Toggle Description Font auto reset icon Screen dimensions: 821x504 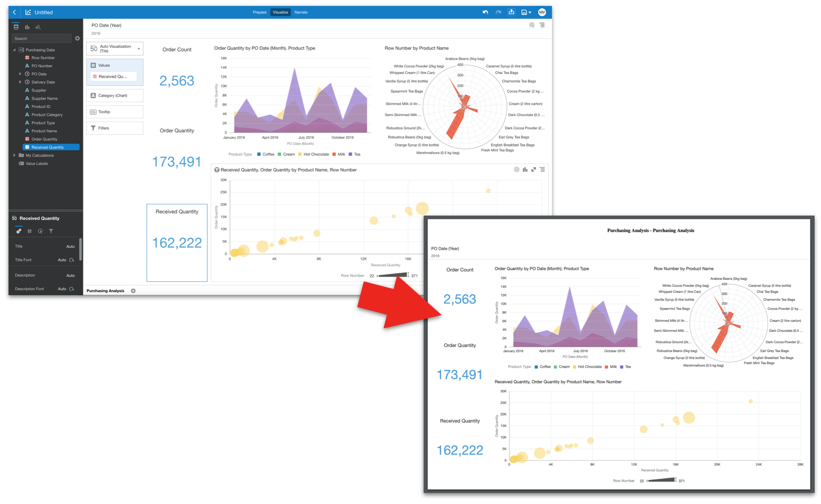72,289
